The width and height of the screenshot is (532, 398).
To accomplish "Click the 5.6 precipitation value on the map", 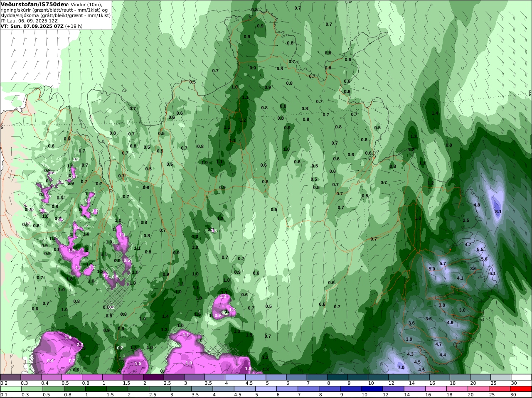I will point(484,259).
